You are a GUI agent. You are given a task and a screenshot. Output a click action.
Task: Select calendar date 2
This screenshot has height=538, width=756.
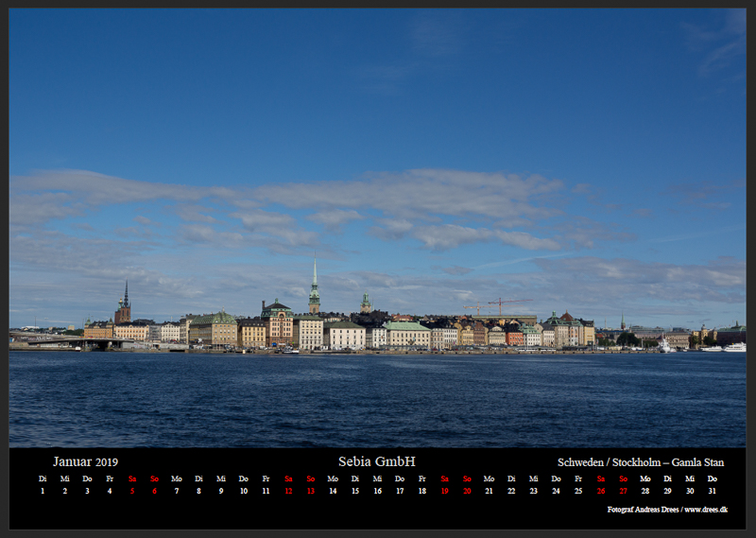pyautogui.click(x=64, y=491)
